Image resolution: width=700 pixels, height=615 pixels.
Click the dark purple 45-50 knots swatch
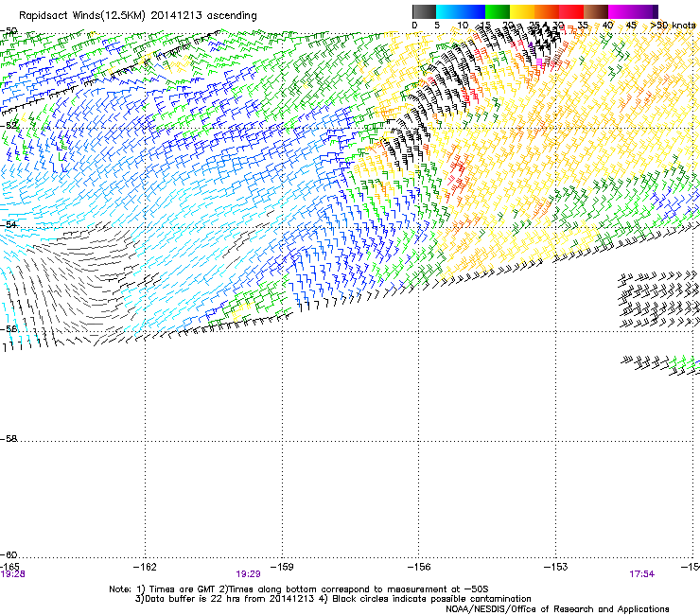click(645, 11)
